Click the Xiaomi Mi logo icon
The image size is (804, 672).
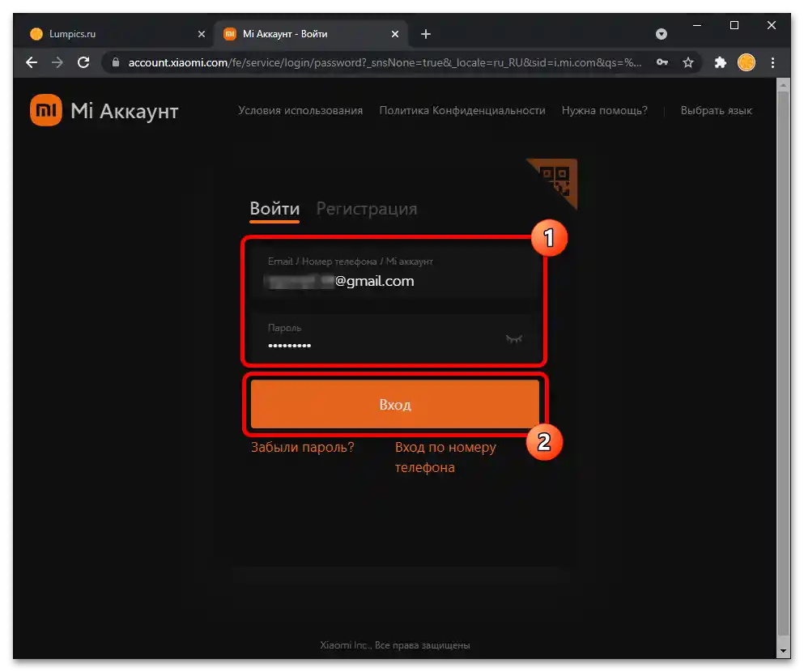point(45,109)
